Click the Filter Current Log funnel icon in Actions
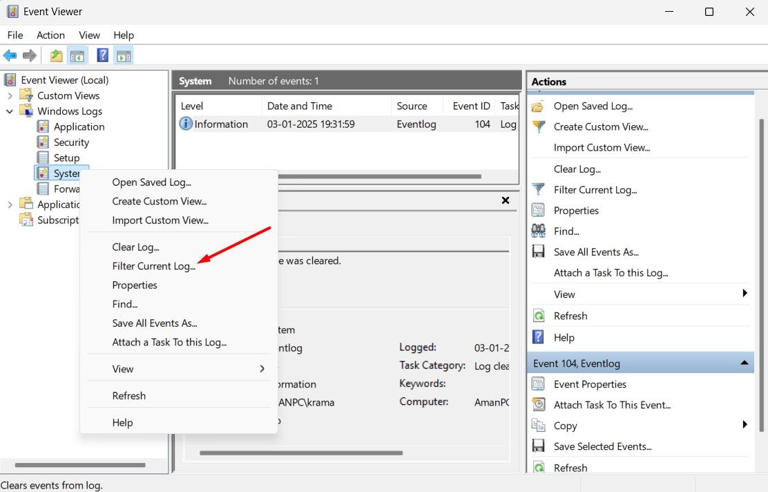This screenshot has width=768, height=492. [x=539, y=190]
